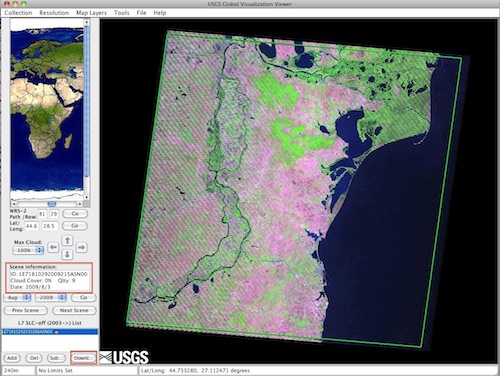
Task: Open the Resolution menu
Action: (x=54, y=13)
